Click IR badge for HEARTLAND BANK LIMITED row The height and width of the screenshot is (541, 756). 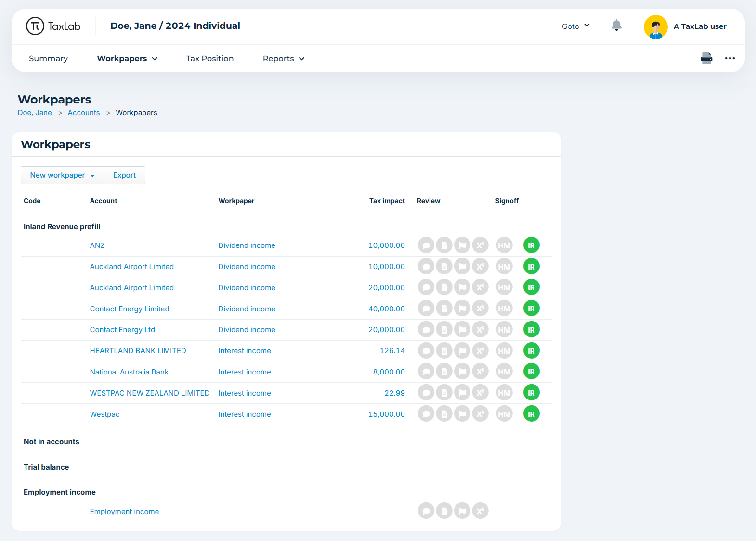pos(531,351)
